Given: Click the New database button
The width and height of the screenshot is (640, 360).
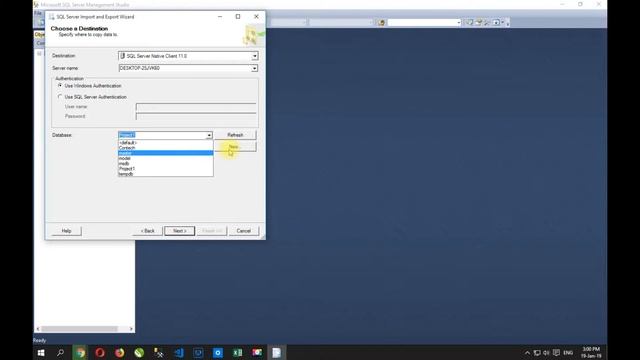Looking at the screenshot, I should pyautogui.click(x=236, y=147).
